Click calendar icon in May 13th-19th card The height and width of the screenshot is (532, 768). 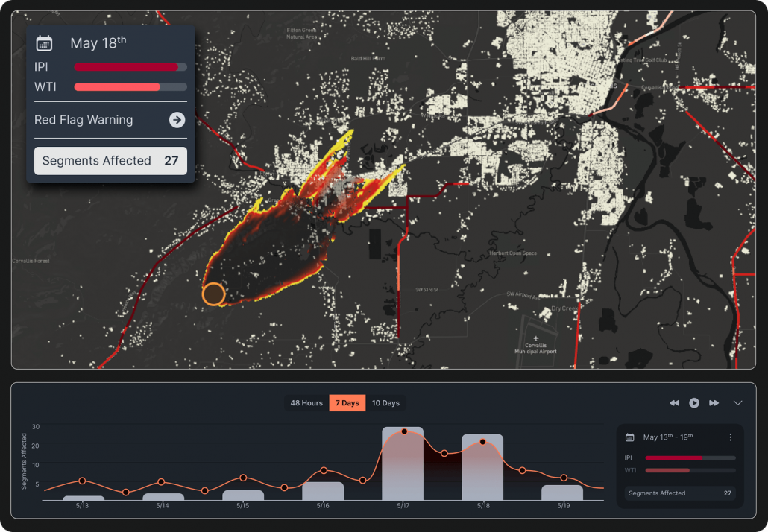point(630,437)
